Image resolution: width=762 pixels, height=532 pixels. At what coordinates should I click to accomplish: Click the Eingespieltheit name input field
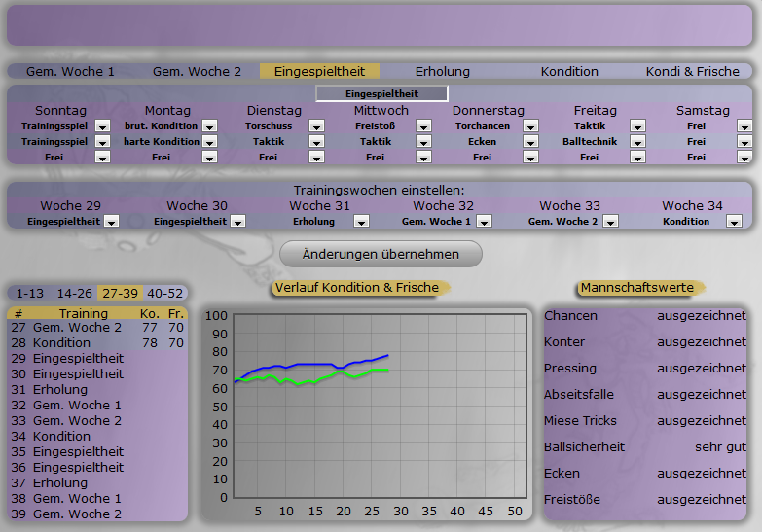(x=381, y=94)
